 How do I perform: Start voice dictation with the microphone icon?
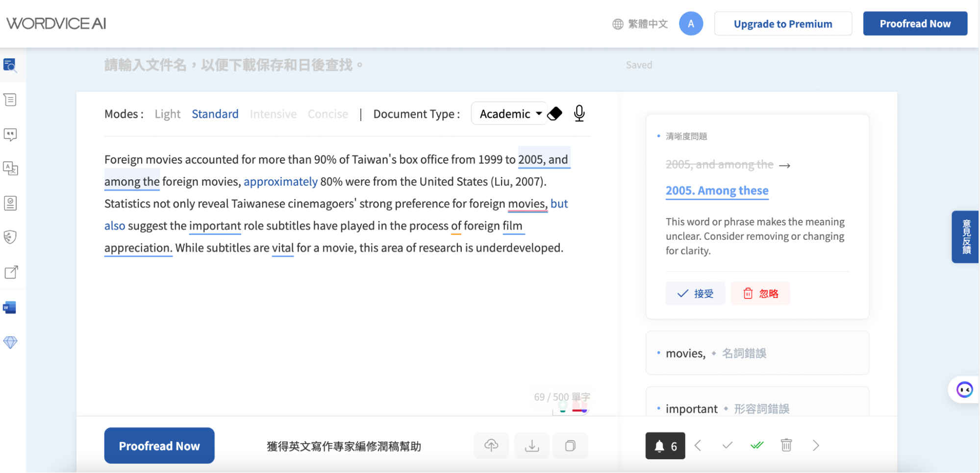[579, 113]
